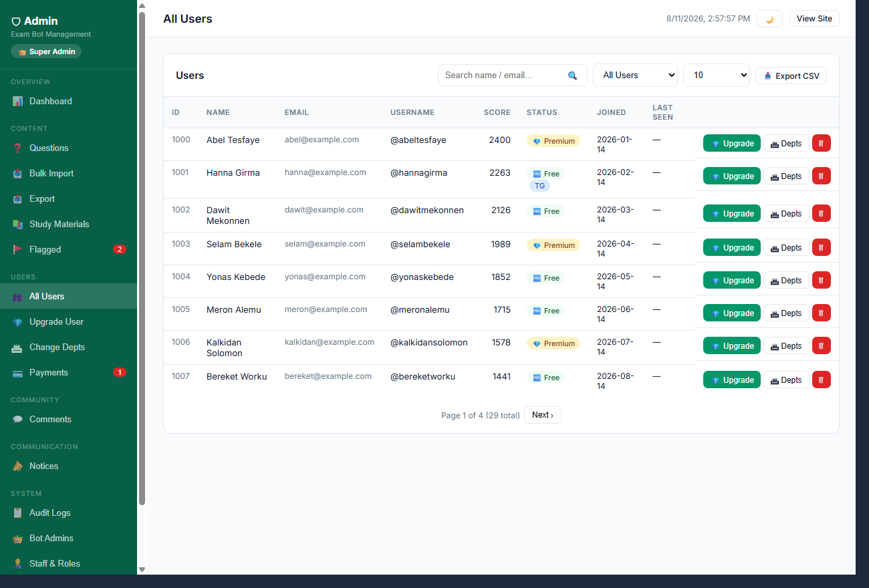Click red delete icon for Bereket Worku
This screenshot has height=588, width=869.
822,380
